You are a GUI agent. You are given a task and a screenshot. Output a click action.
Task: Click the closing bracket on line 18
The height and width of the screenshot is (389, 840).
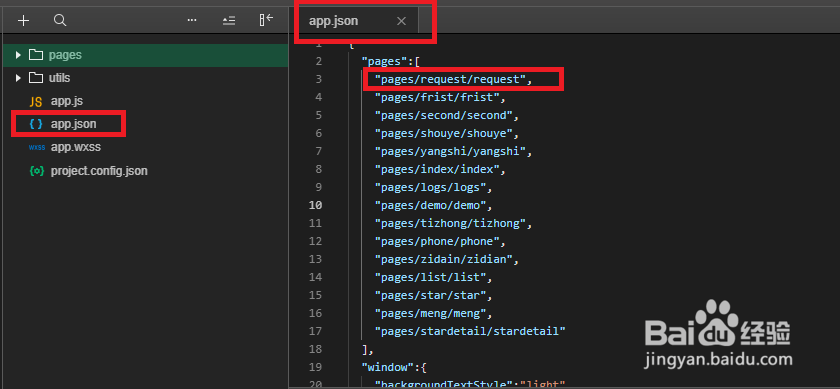368,349
